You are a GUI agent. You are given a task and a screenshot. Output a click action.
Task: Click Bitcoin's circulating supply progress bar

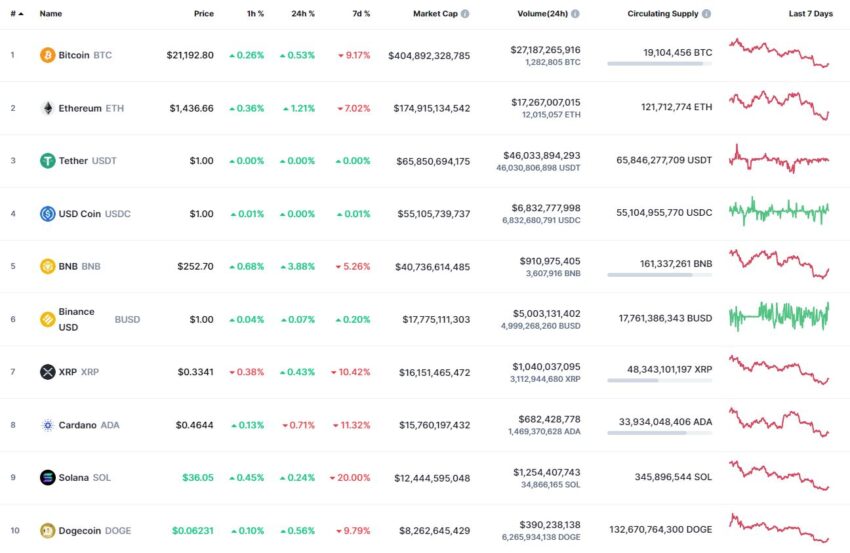pos(659,64)
